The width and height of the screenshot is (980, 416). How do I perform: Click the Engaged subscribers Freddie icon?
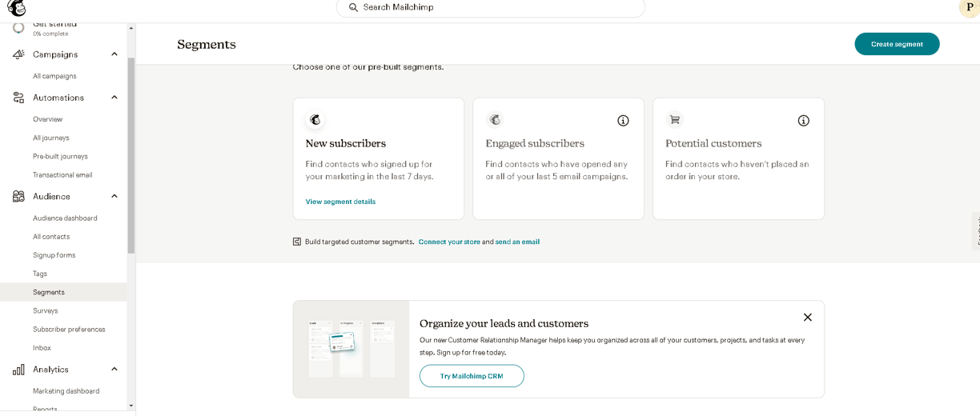[x=496, y=120]
